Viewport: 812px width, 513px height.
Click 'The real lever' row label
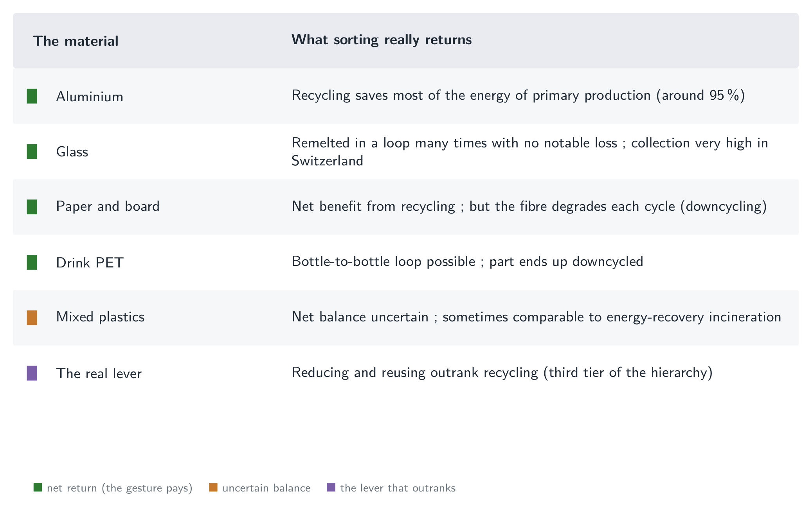coord(99,373)
